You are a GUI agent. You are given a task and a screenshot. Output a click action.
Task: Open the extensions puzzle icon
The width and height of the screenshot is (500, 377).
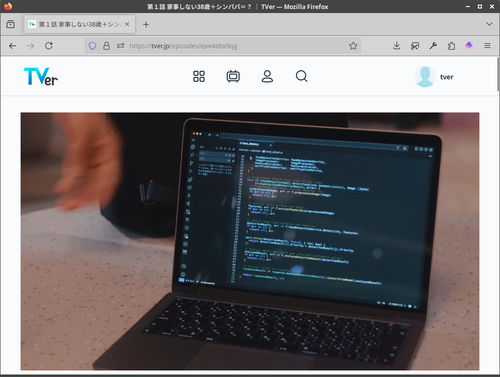coord(451,46)
